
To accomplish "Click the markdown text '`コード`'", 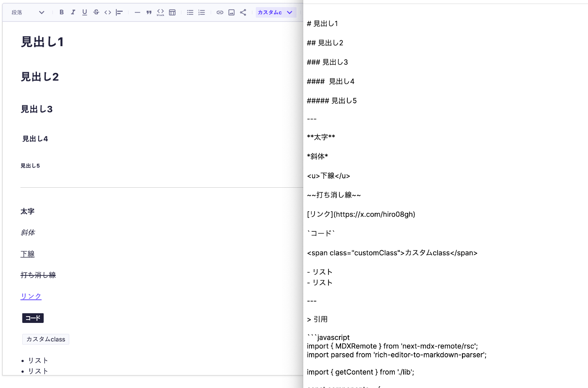I will coord(321,233).
